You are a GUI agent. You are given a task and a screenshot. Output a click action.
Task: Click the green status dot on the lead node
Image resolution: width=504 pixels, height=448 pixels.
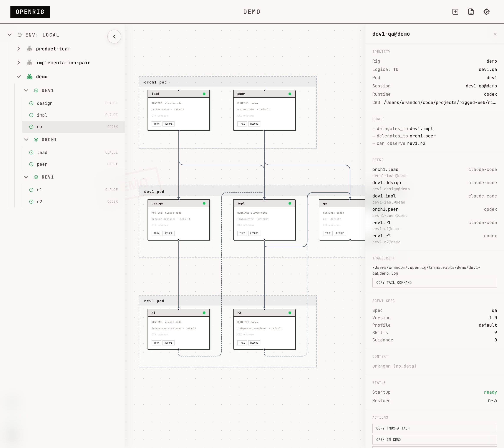click(x=204, y=94)
